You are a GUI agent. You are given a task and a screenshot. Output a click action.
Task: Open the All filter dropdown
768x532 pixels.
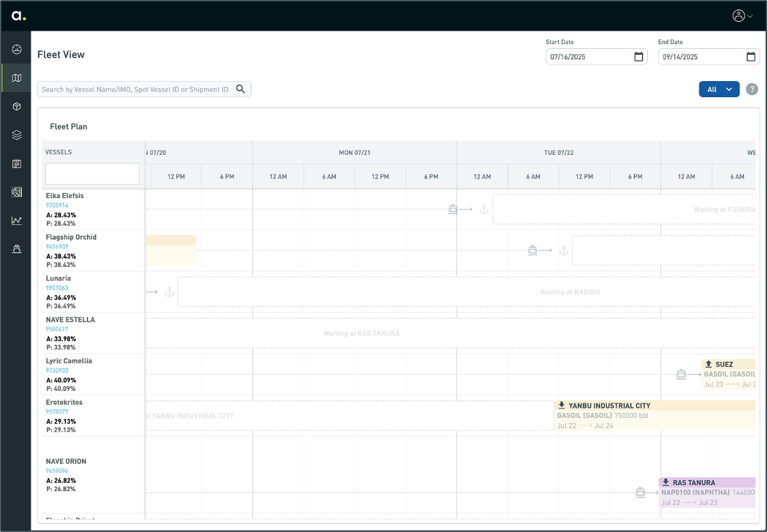click(719, 89)
